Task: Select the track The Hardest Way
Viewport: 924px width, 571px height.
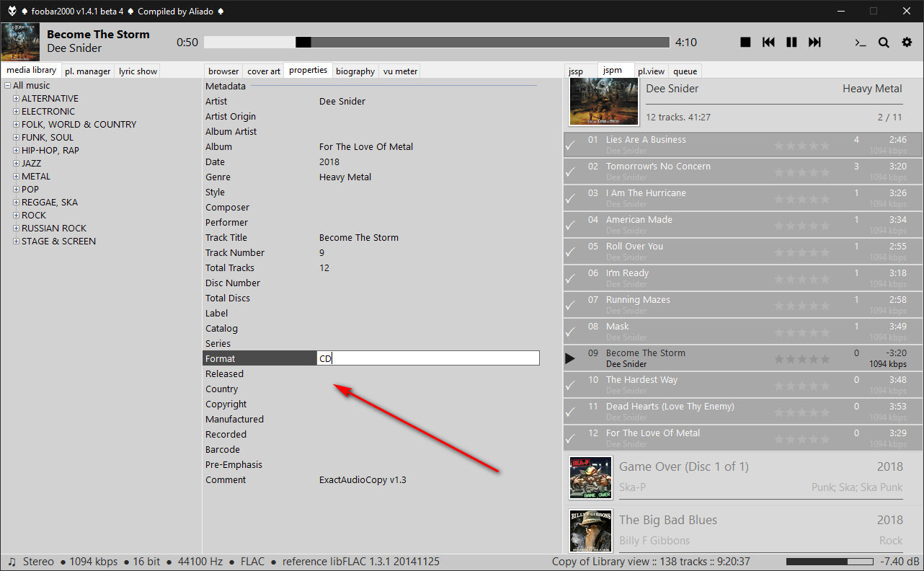Action: click(x=641, y=380)
